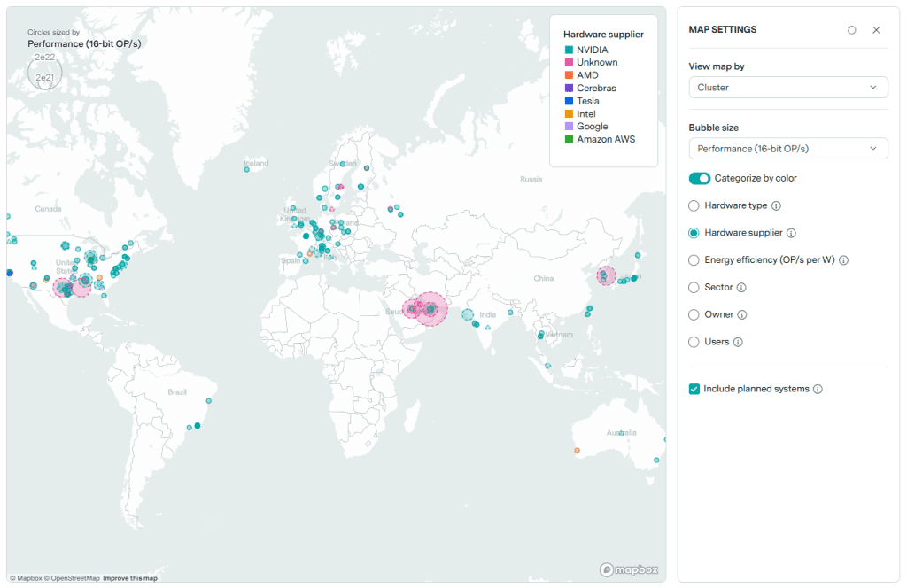This screenshot has height=588, width=907.
Task: Click the Improve this map link
Action: pyautogui.click(x=130, y=578)
